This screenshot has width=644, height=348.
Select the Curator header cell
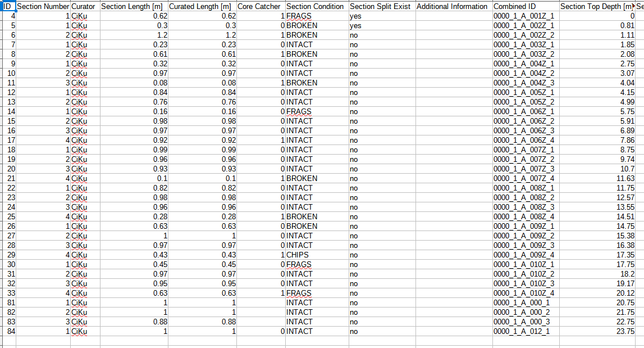84,6
